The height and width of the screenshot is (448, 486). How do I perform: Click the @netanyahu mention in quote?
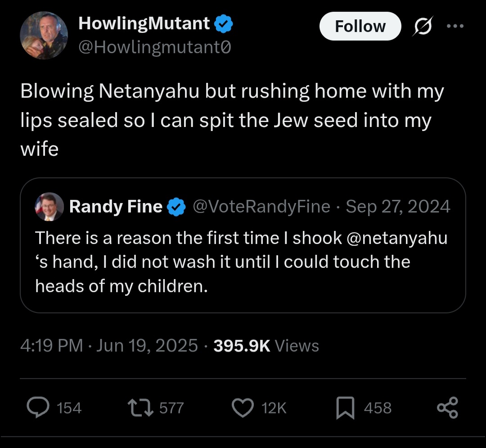[397, 238]
